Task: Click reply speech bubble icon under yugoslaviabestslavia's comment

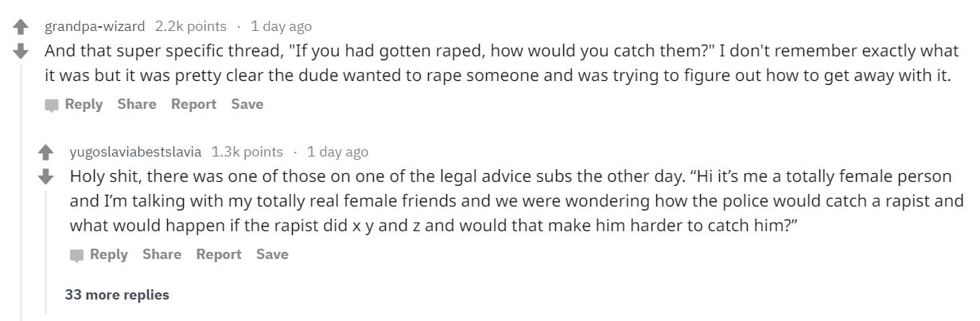Action: (x=76, y=255)
